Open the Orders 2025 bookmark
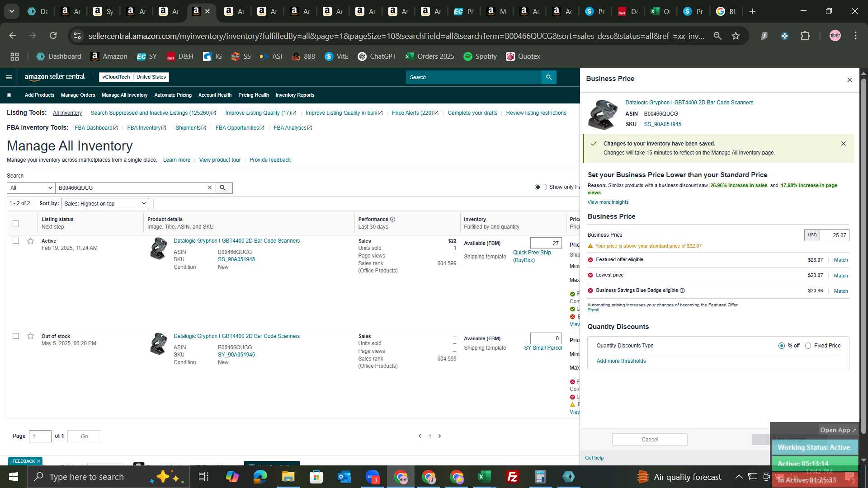The width and height of the screenshot is (868, 488). pos(429,56)
